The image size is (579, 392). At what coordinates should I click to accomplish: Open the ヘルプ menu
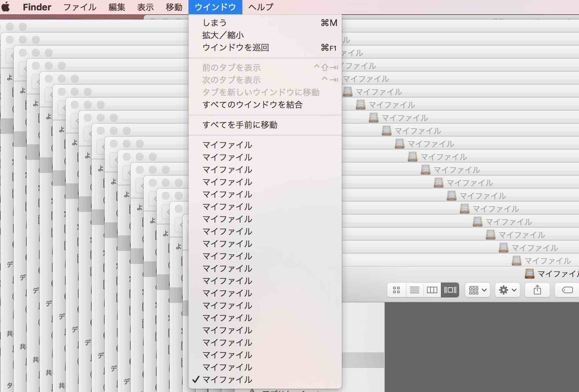pos(261,7)
